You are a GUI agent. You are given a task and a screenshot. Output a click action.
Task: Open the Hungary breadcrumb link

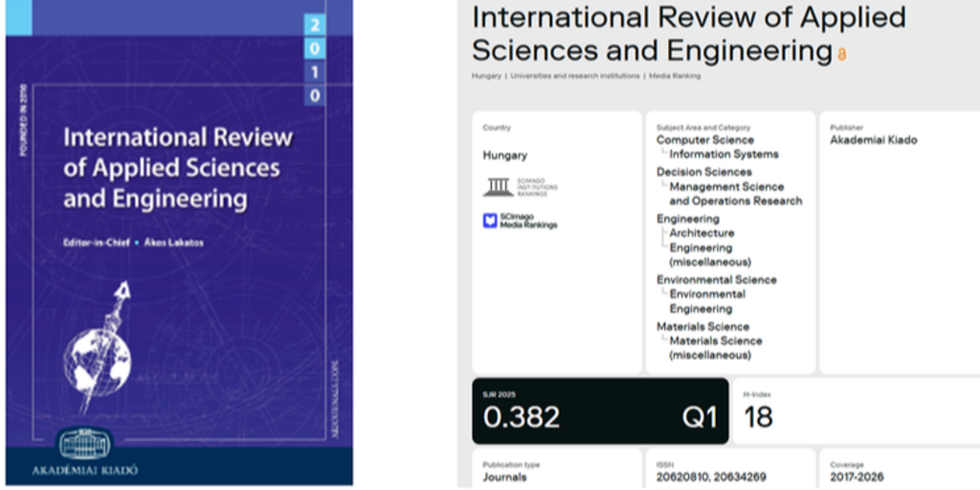click(486, 76)
